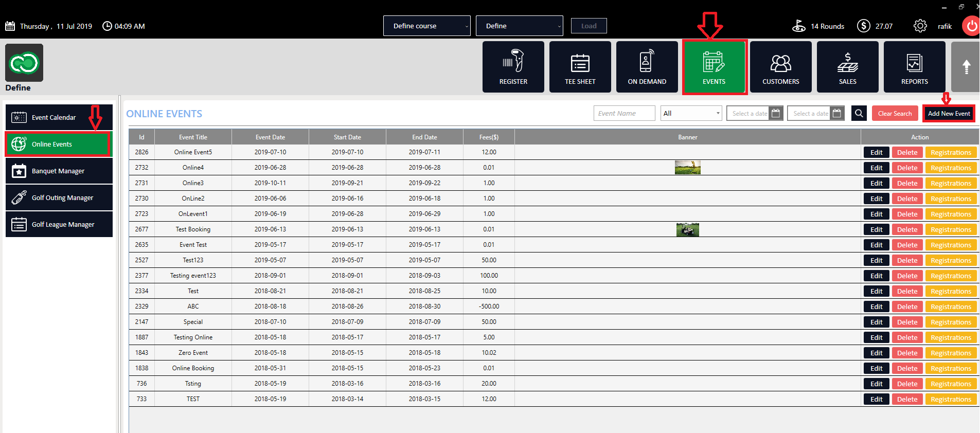980x433 pixels.
Task: Click the Online4 banner thumbnail
Action: pyautogui.click(x=688, y=168)
